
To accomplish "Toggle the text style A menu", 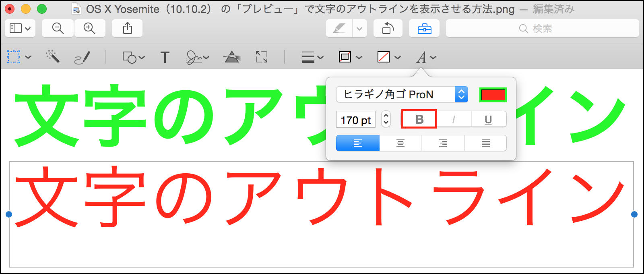I will coord(426,57).
